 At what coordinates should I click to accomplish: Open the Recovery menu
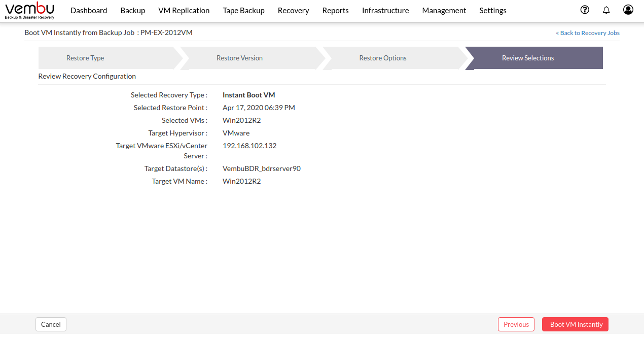coord(294,11)
